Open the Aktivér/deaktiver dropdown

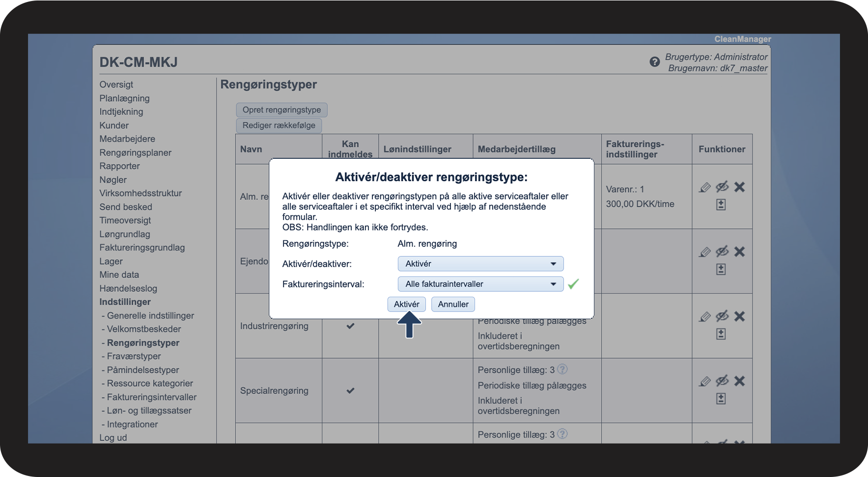coord(480,264)
